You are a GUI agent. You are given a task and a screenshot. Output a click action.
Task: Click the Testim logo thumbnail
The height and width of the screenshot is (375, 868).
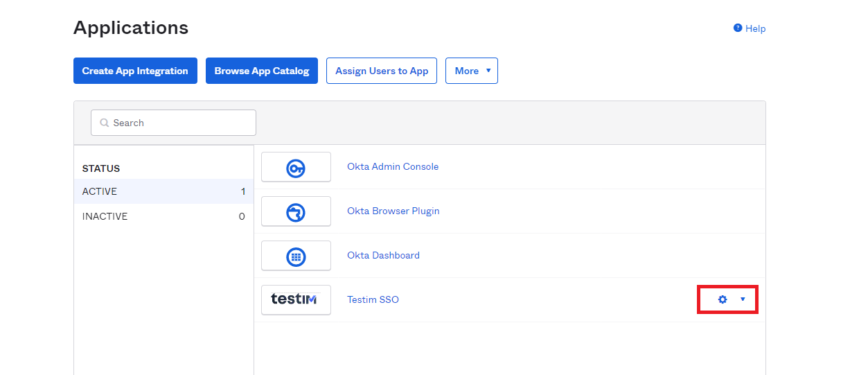[x=296, y=299]
